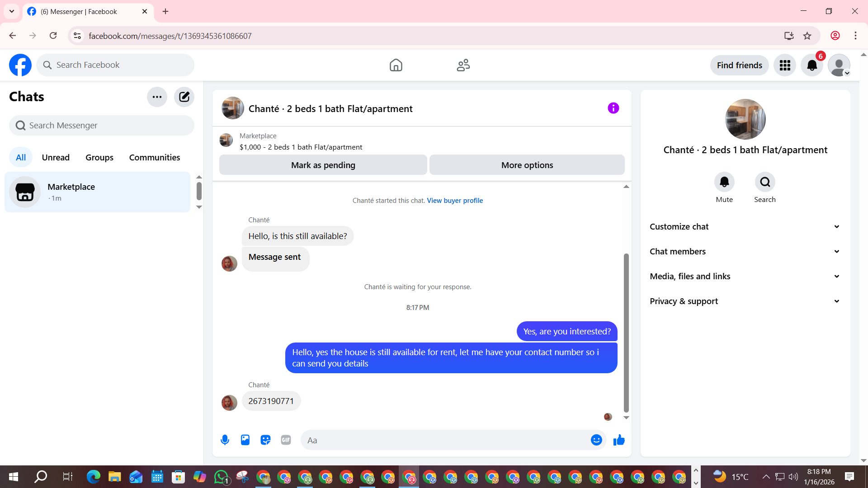868x488 pixels.
Task: Switch to the Communities tab
Action: tap(155, 157)
